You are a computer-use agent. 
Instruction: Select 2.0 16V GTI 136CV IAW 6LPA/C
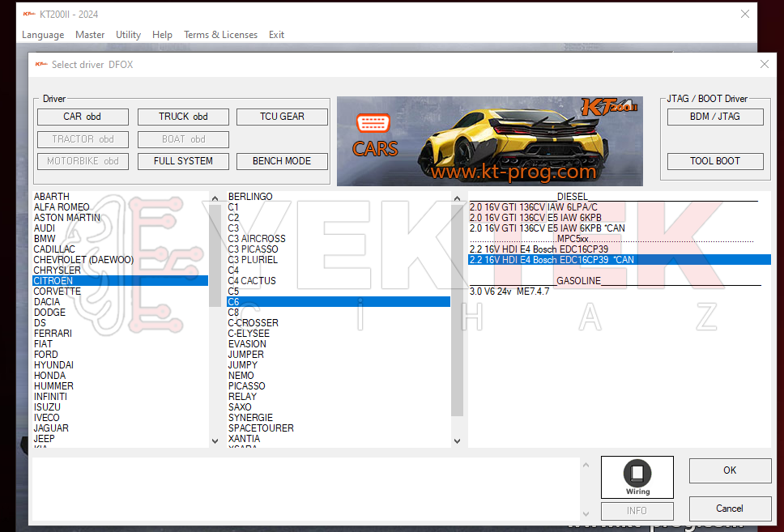pos(619,207)
